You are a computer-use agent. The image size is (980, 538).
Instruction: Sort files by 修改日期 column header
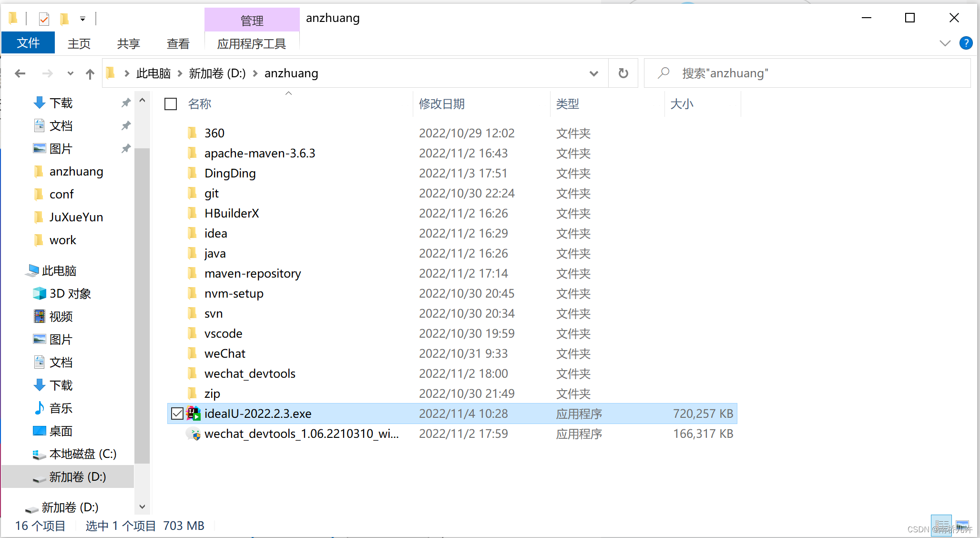coord(441,104)
